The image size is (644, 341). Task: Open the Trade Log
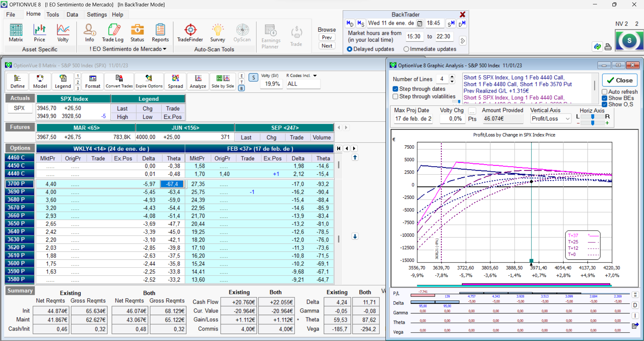[x=113, y=33]
